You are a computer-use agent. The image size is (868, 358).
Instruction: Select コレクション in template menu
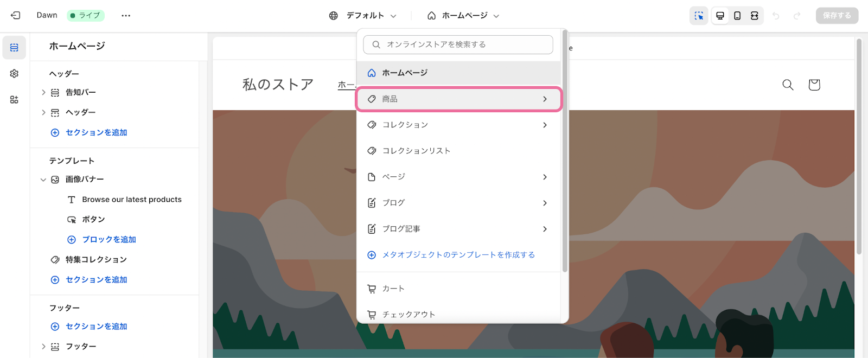(458, 125)
